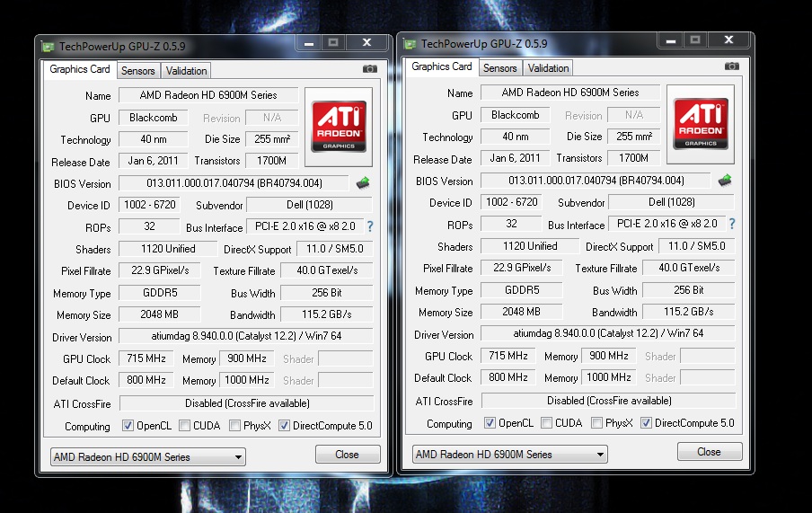Minimize the right GPU-Z window
Image resolution: width=812 pixels, height=513 pixels.
click(x=671, y=40)
